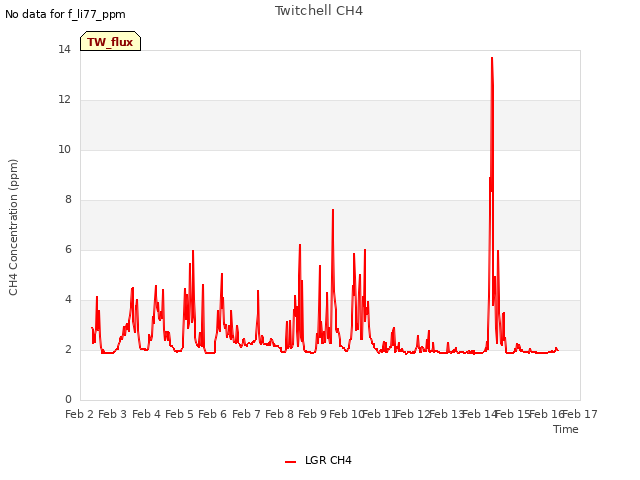
Task: Click the Time axis label
Action: point(566,429)
